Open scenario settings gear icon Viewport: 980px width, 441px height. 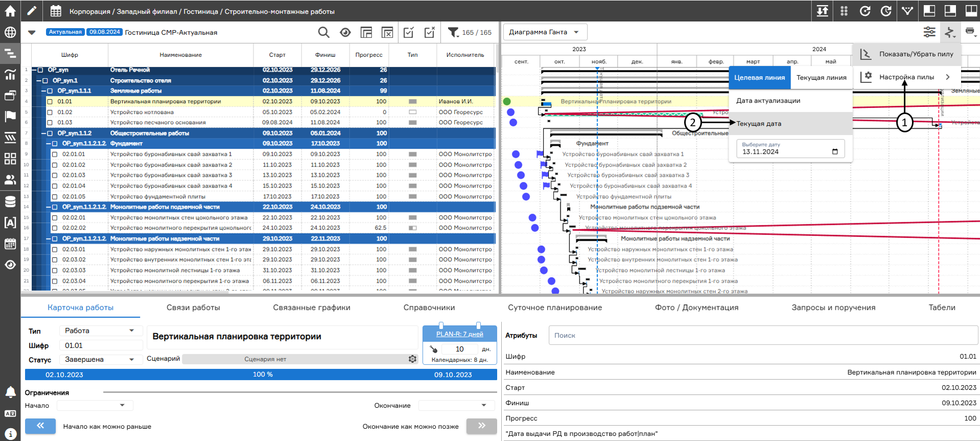coord(412,359)
